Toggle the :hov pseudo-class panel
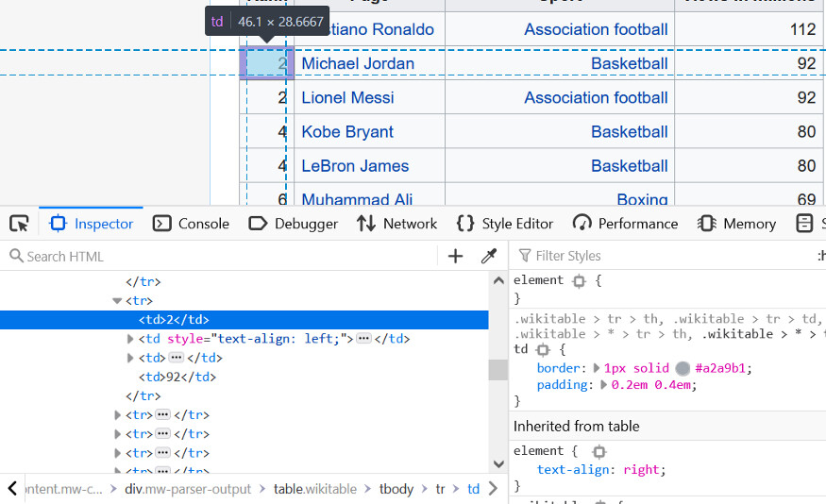 click(820, 256)
